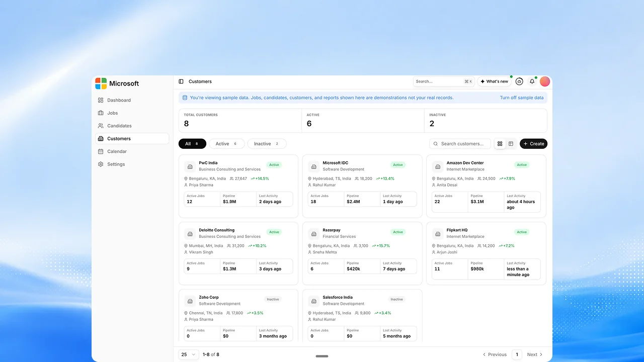Select the All filter tab
This screenshot has width=644, height=362.
point(192,144)
